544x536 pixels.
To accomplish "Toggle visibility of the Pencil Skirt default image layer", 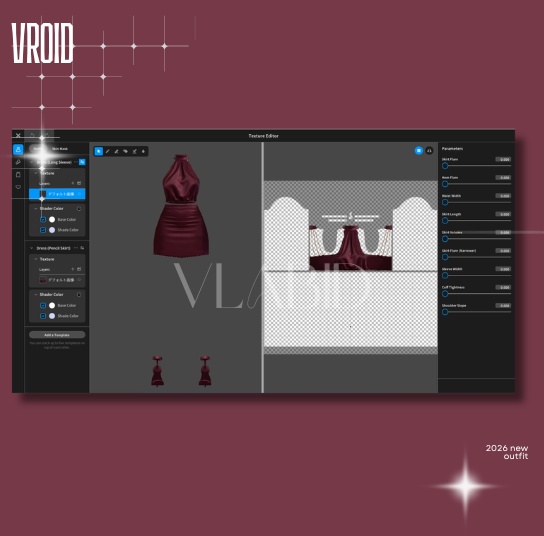I will (x=80, y=280).
